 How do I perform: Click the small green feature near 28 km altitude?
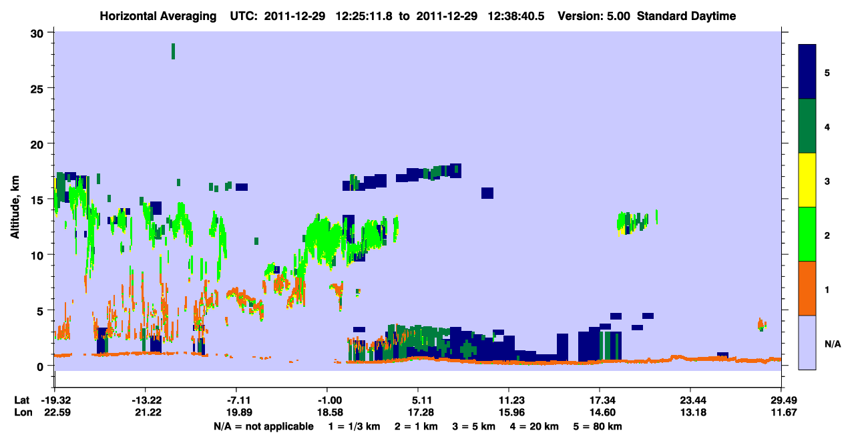coord(174,51)
